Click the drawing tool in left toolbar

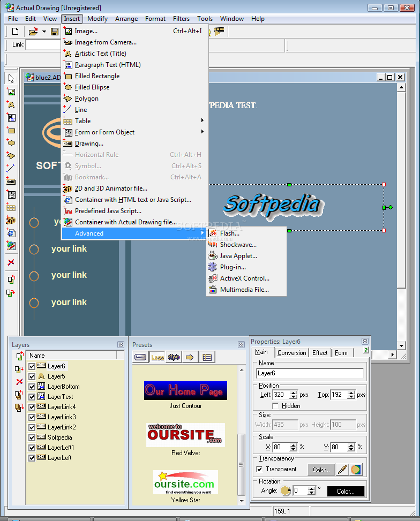pos(11,182)
